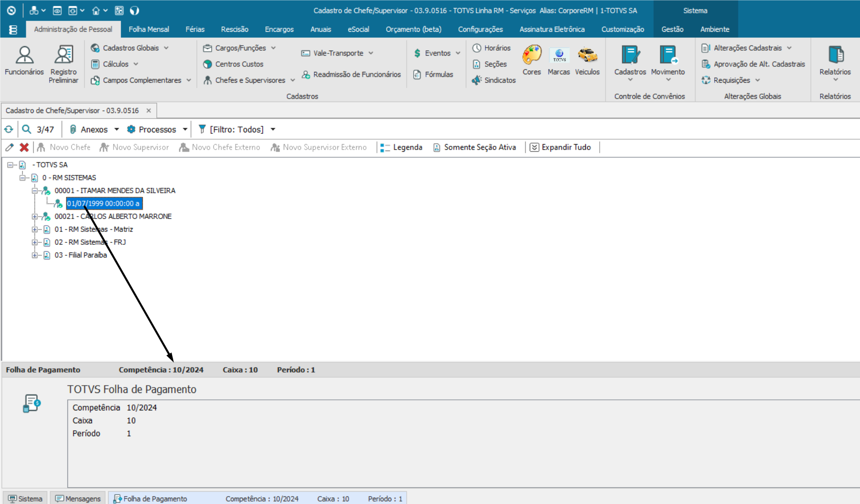Open the Rescisão tab
860x504 pixels.
tap(235, 29)
